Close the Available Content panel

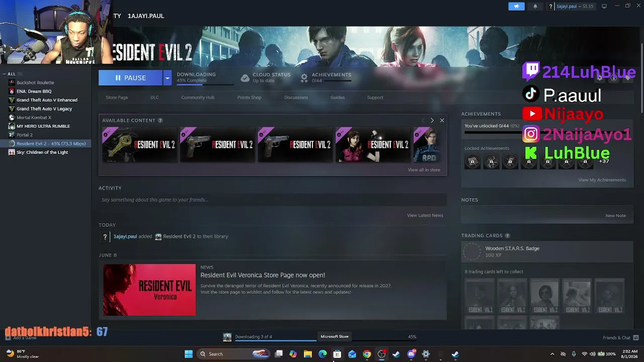tap(442, 121)
